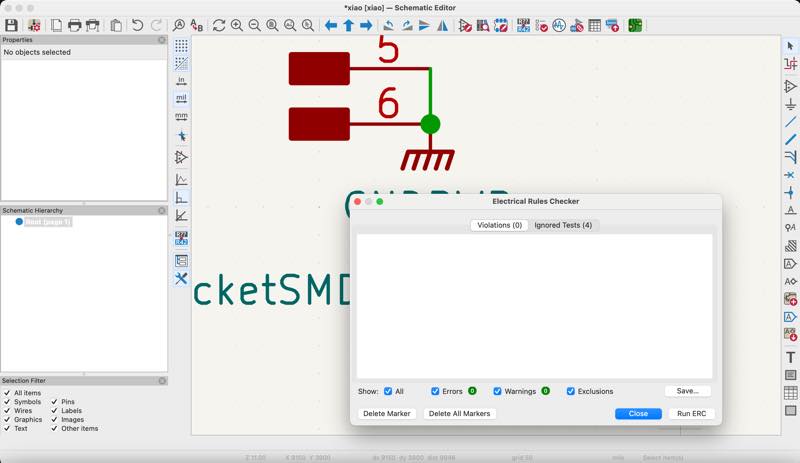Viewport: 800px width, 463px height.
Task: Toggle Symbols in Selection Filter
Action: [x=7, y=402]
